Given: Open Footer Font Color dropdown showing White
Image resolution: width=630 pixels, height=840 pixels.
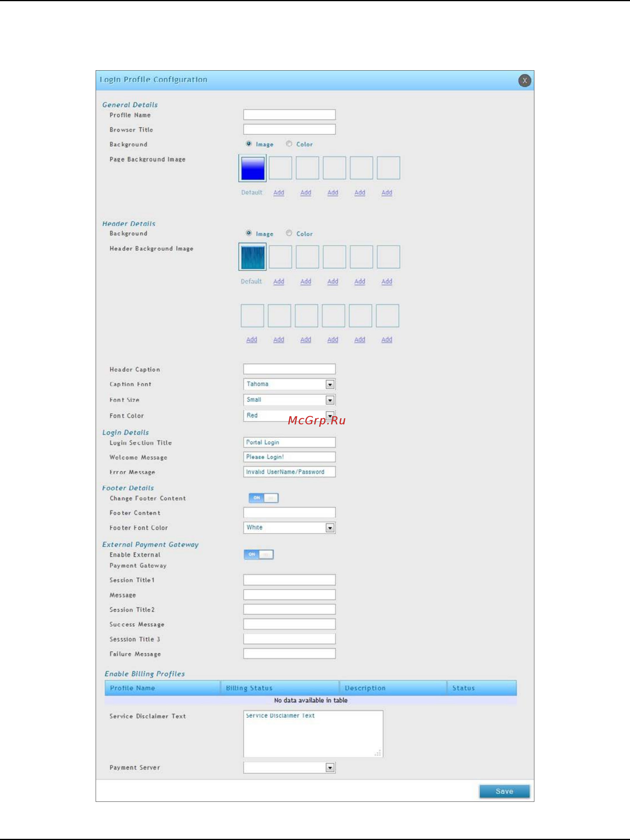Looking at the screenshot, I should [289, 528].
